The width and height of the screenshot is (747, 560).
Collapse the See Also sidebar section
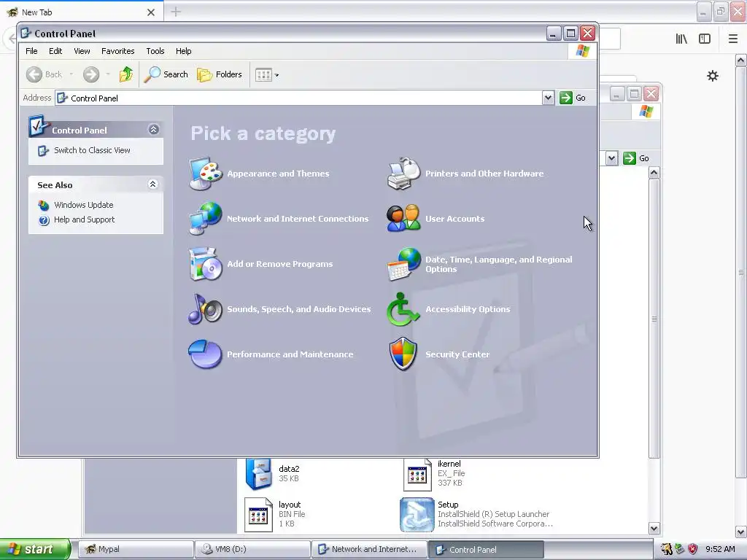point(153,184)
